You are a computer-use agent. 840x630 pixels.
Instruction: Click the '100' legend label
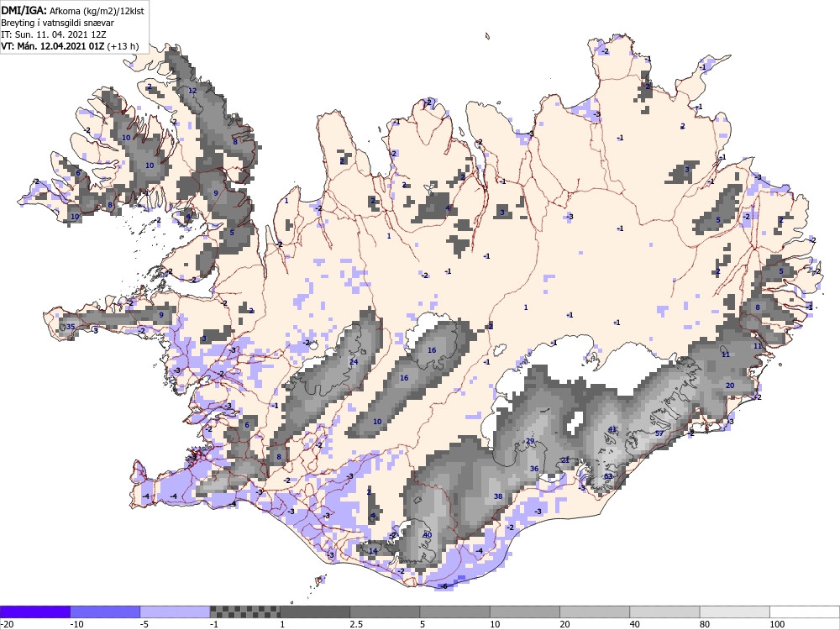pos(777,624)
